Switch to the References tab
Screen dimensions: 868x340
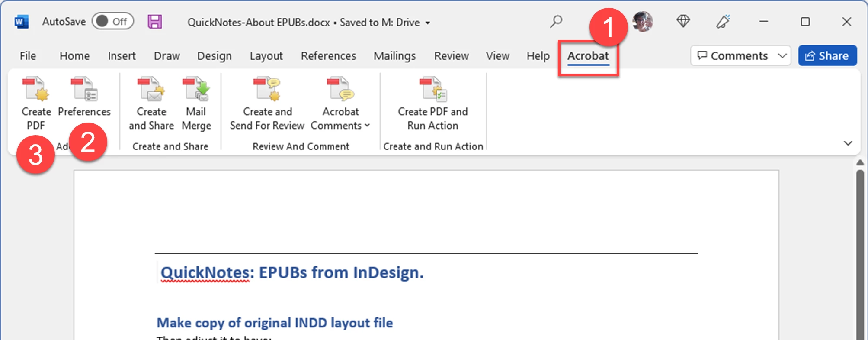328,56
